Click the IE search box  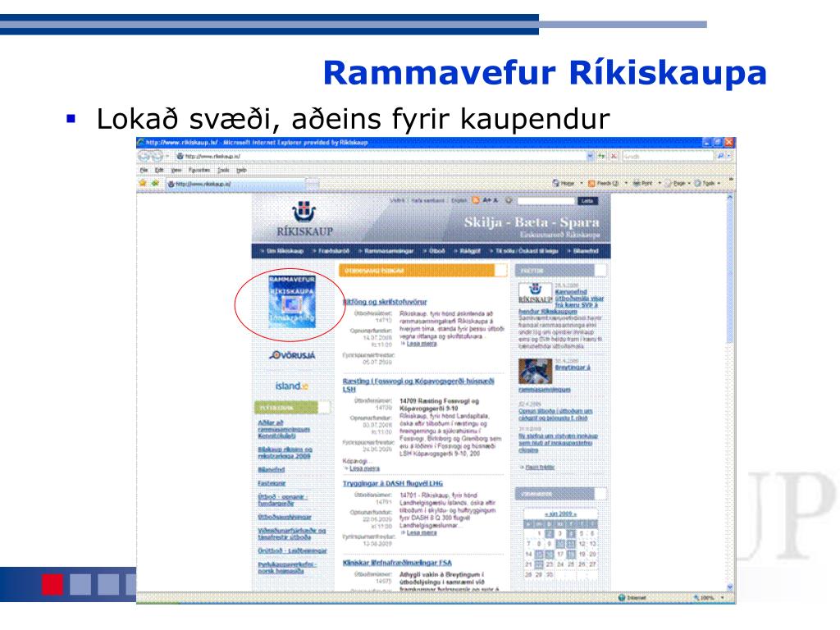point(668,157)
